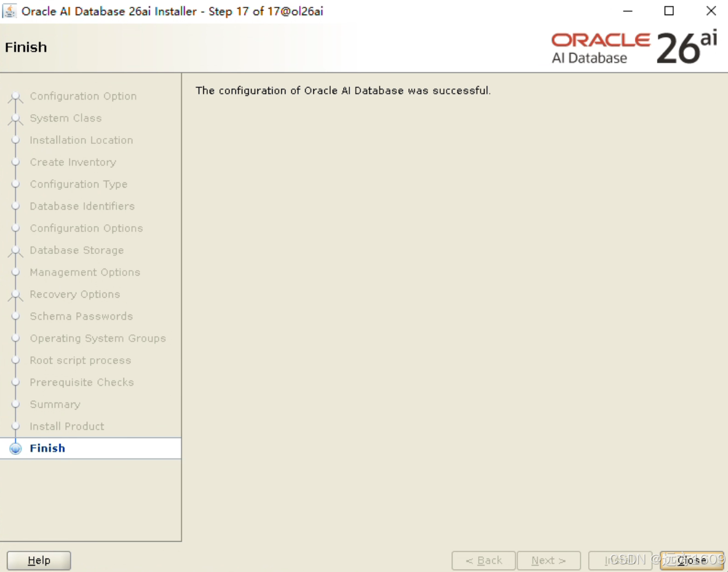Screen dimensions: 728x572
Task: Click the configuration successful message text
Action: [343, 90]
